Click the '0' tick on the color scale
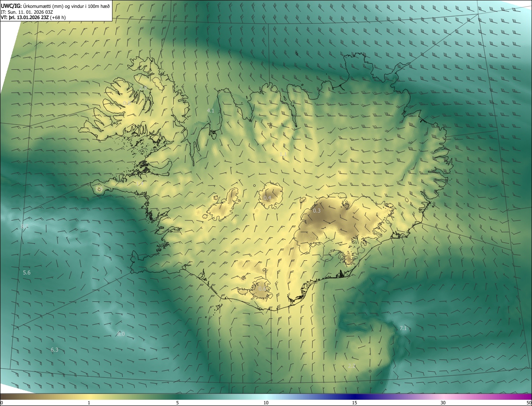This screenshot has height=406, width=532. pos(2,403)
